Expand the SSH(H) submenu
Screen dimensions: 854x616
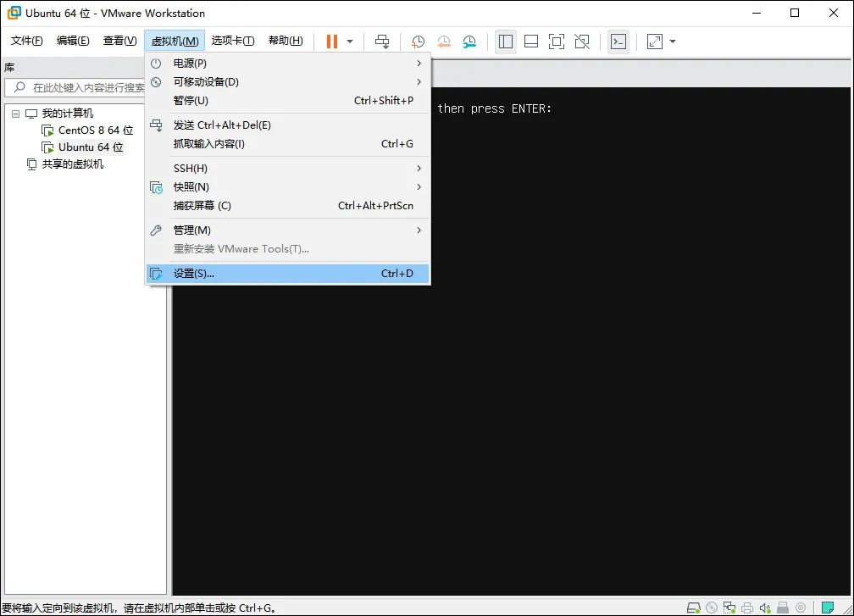pos(287,169)
